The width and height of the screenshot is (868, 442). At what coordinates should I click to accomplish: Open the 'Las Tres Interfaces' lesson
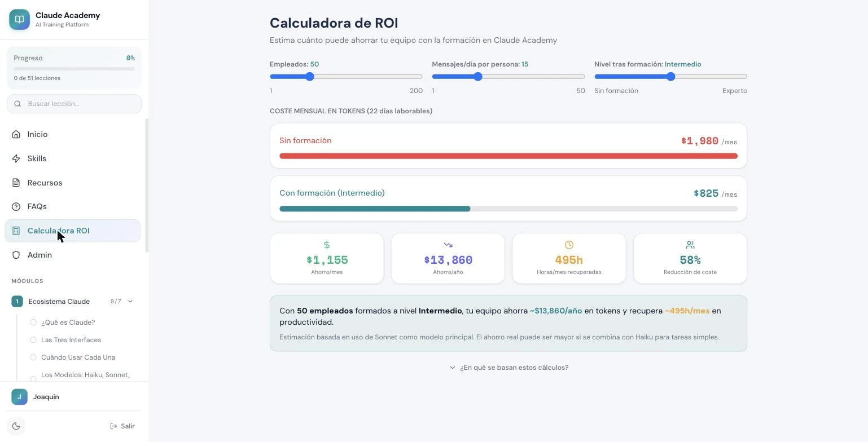(71, 340)
